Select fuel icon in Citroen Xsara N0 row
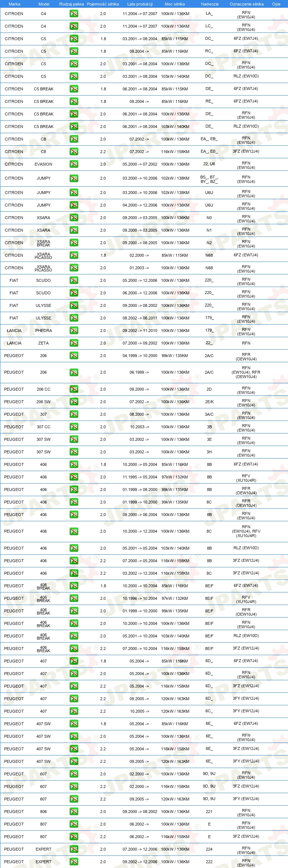This screenshot has height=868, width=288. point(74,218)
